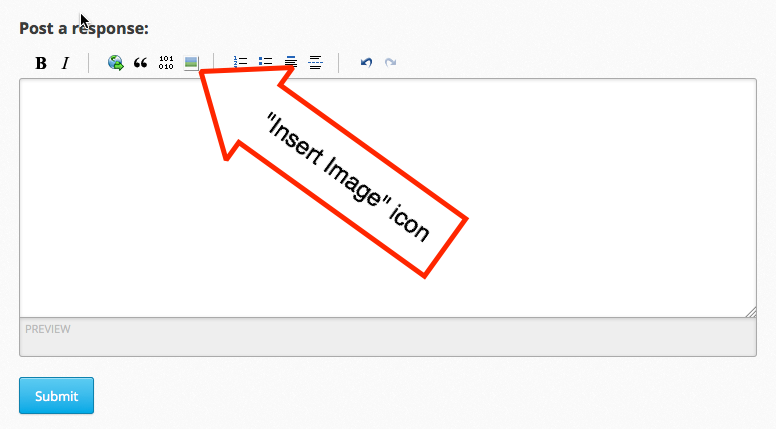Toggle italic text formatting
The height and width of the screenshot is (429, 776).
pos(66,63)
